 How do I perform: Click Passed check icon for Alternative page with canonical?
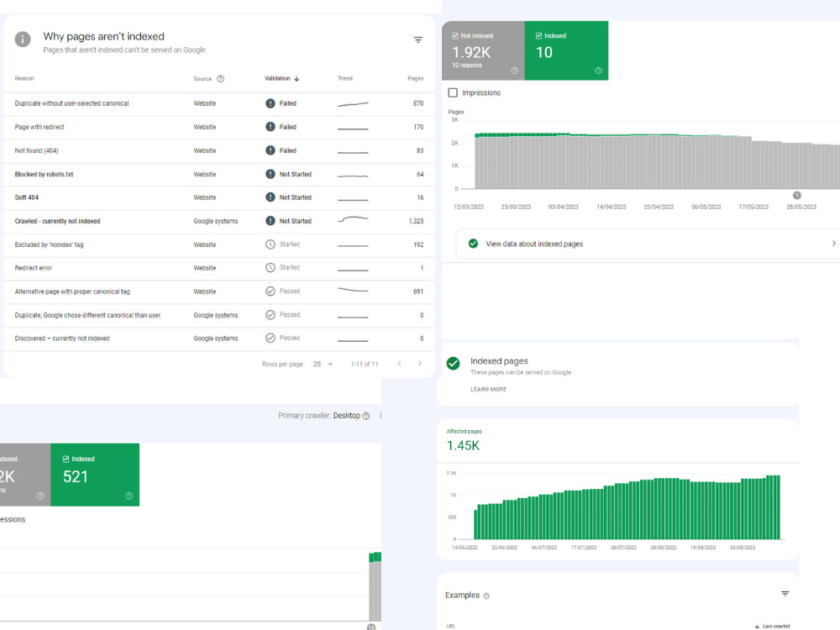coord(270,291)
